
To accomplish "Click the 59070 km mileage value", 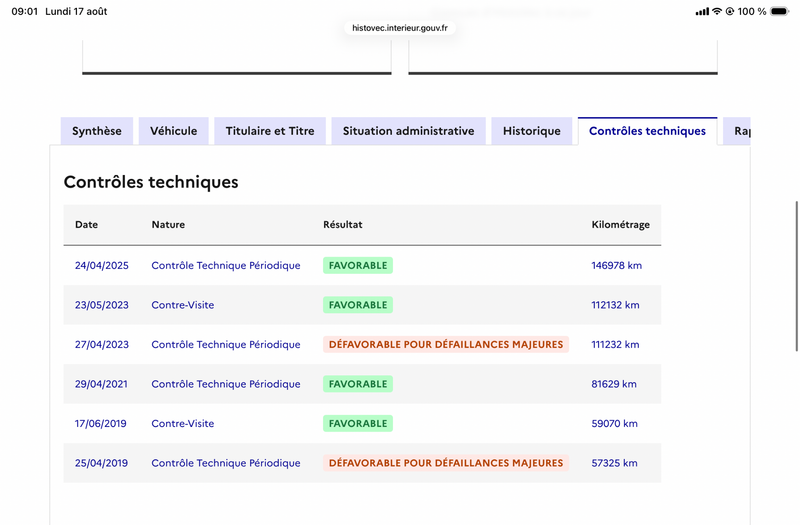I will pyautogui.click(x=614, y=423).
